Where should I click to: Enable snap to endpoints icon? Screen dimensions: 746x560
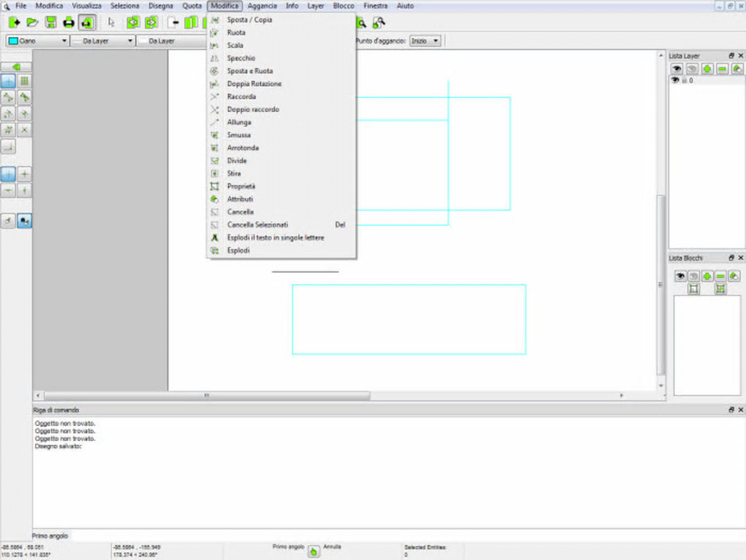[8, 97]
